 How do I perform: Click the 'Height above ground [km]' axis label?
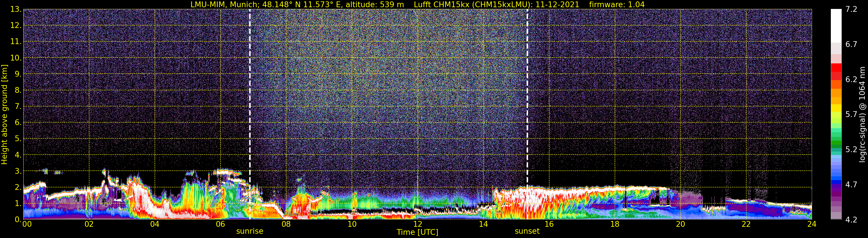click(x=4, y=114)
